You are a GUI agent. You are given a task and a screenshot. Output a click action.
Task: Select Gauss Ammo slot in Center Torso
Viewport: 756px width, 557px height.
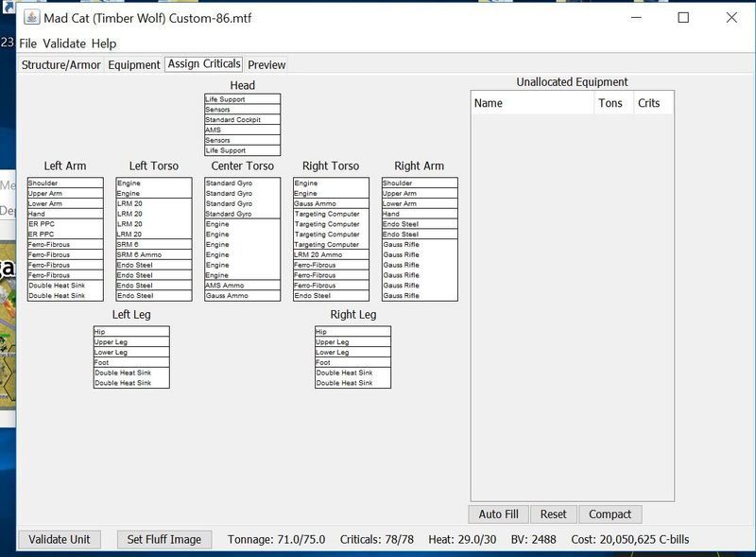243,295
